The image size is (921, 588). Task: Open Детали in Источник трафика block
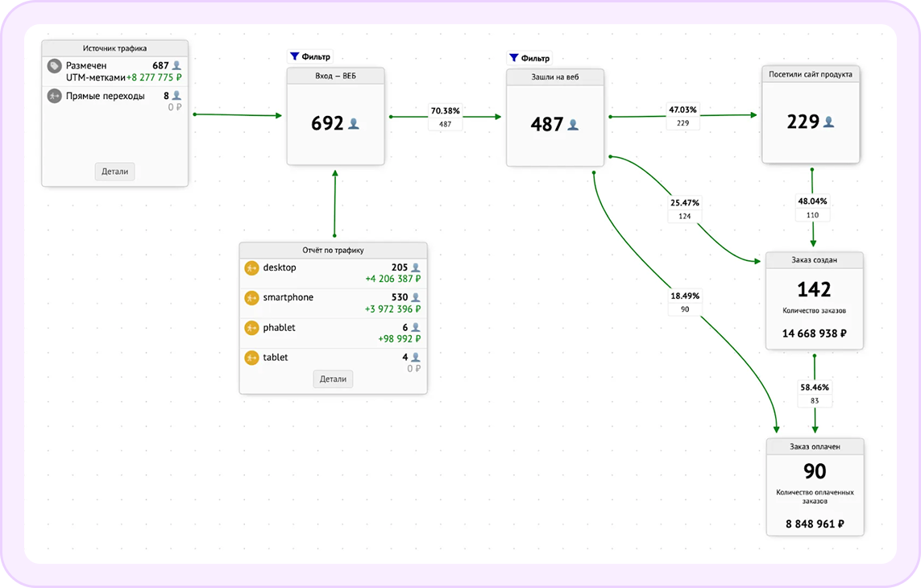(x=114, y=172)
